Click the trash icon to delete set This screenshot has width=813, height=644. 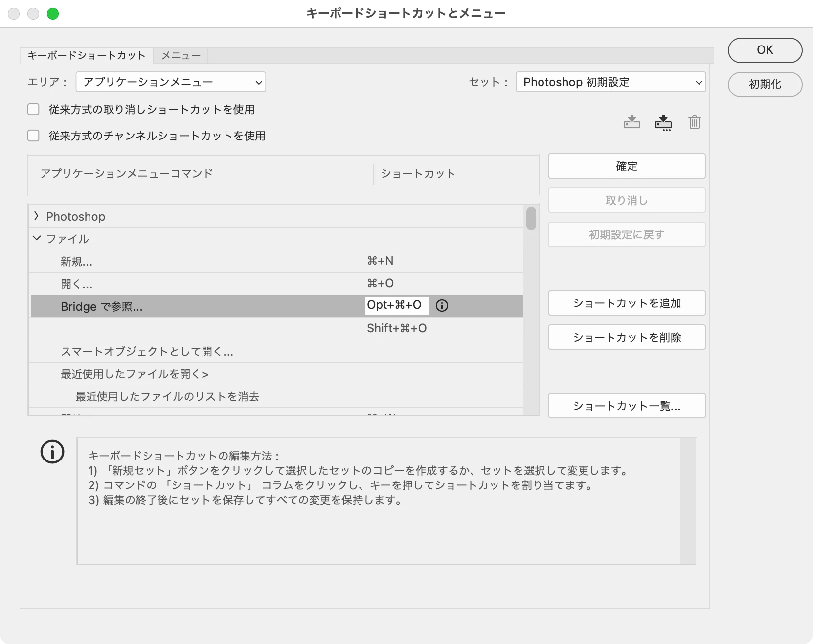point(695,122)
